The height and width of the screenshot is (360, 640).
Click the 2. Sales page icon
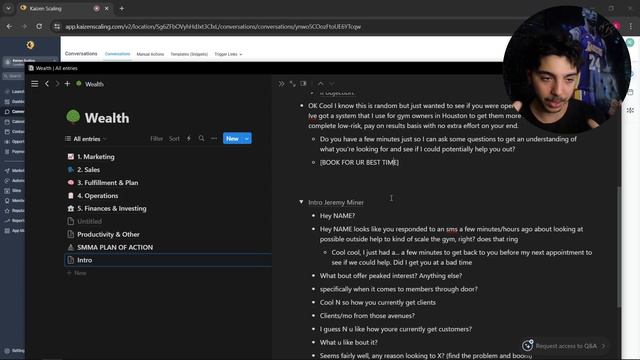pyautogui.click(x=71, y=169)
